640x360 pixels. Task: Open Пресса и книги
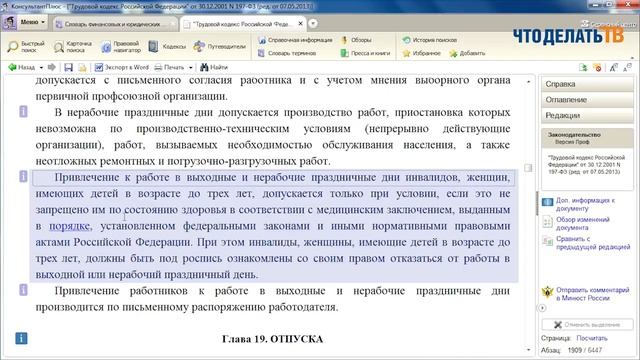tap(365, 53)
